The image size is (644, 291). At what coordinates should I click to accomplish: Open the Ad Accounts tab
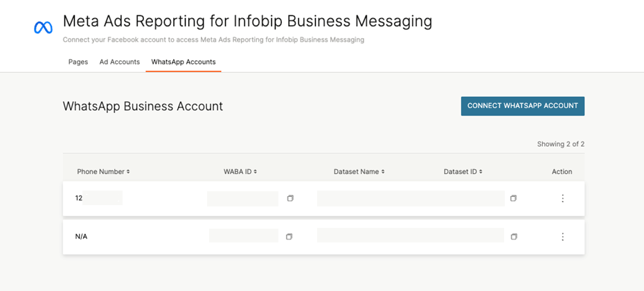point(120,62)
